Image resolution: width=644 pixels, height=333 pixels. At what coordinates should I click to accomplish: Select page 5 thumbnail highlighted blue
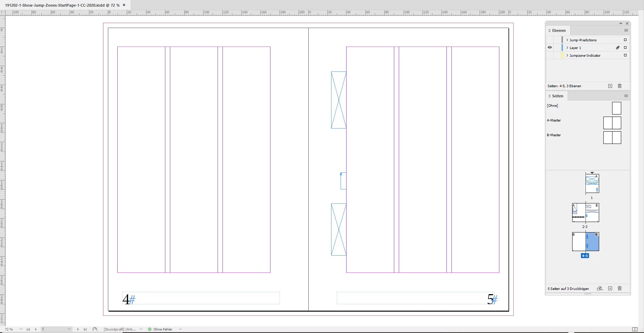(x=592, y=242)
